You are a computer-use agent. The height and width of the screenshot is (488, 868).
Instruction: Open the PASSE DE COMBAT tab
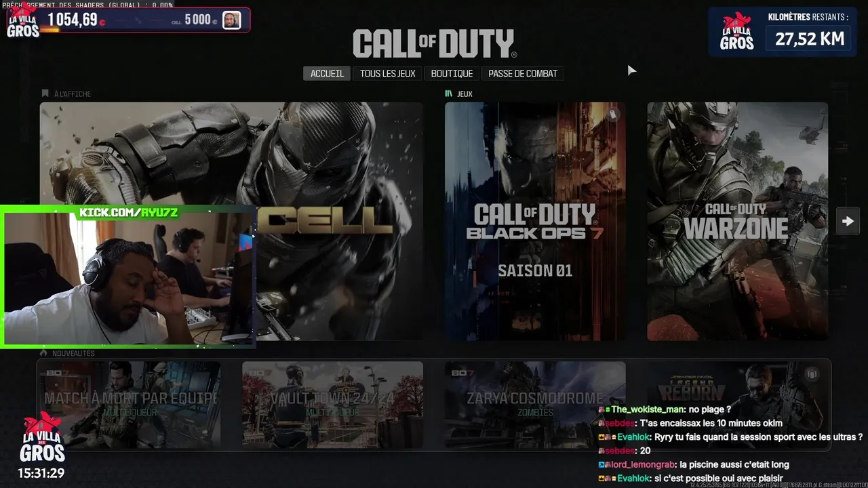tap(523, 73)
